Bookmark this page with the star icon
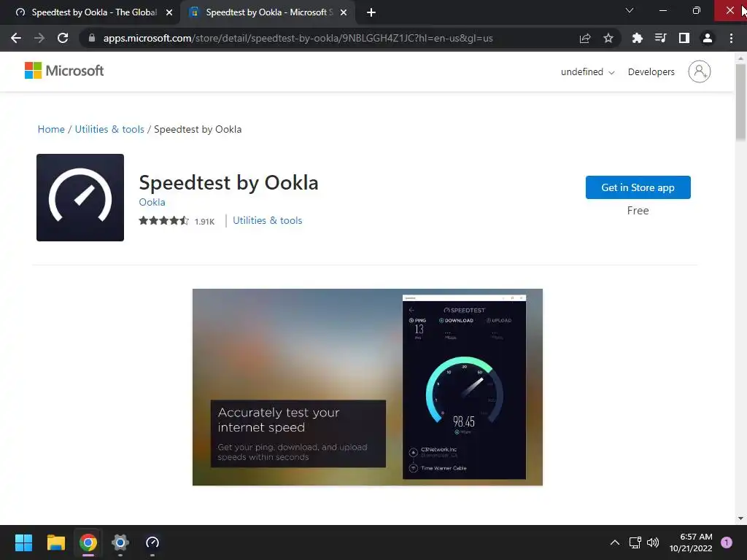Image resolution: width=747 pixels, height=560 pixels. coord(608,38)
